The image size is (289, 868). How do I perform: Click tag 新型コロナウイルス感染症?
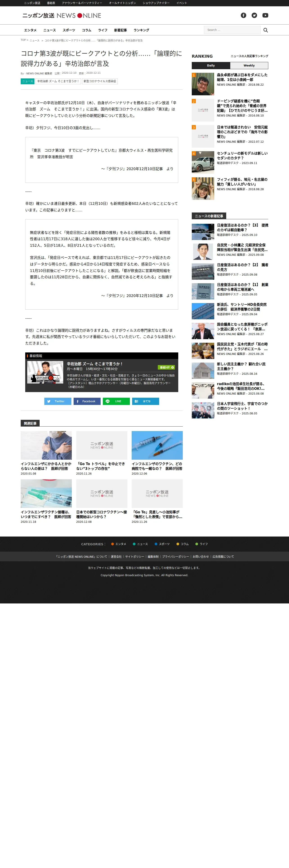100,81
